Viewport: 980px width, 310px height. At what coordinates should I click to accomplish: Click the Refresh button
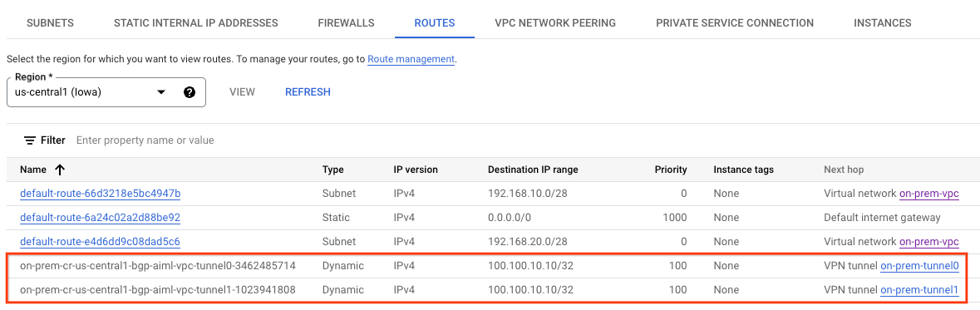308,92
